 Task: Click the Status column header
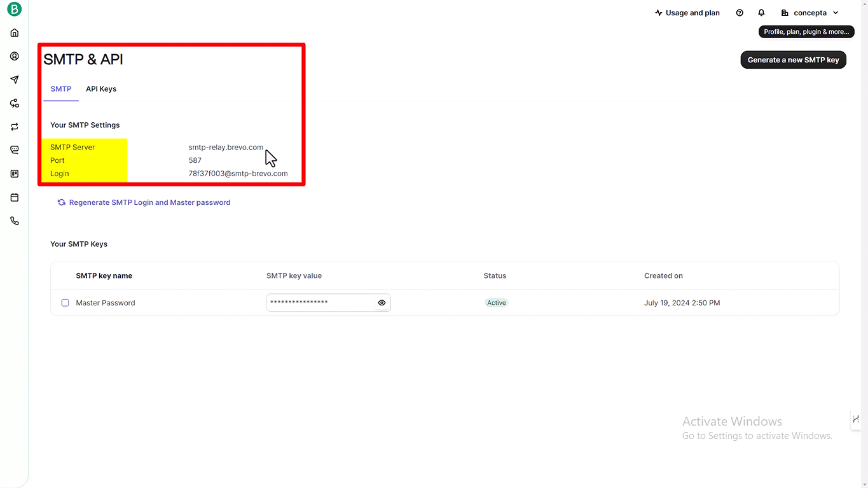coord(495,275)
